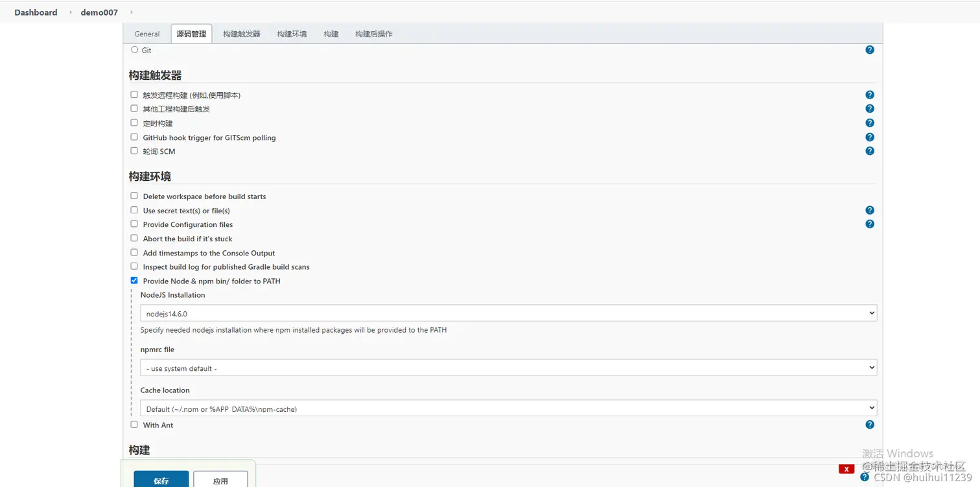Click 构建环境 section heading
The image size is (980, 487).
point(150,176)
